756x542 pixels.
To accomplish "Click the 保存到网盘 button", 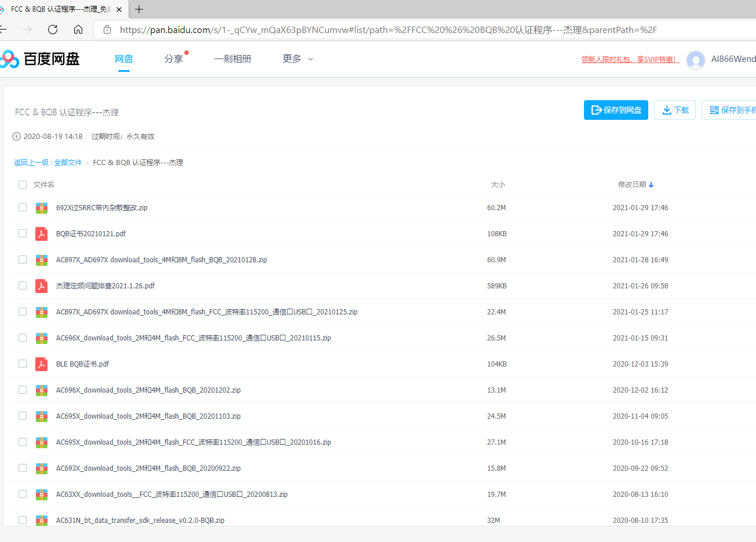I will (616, 110).
